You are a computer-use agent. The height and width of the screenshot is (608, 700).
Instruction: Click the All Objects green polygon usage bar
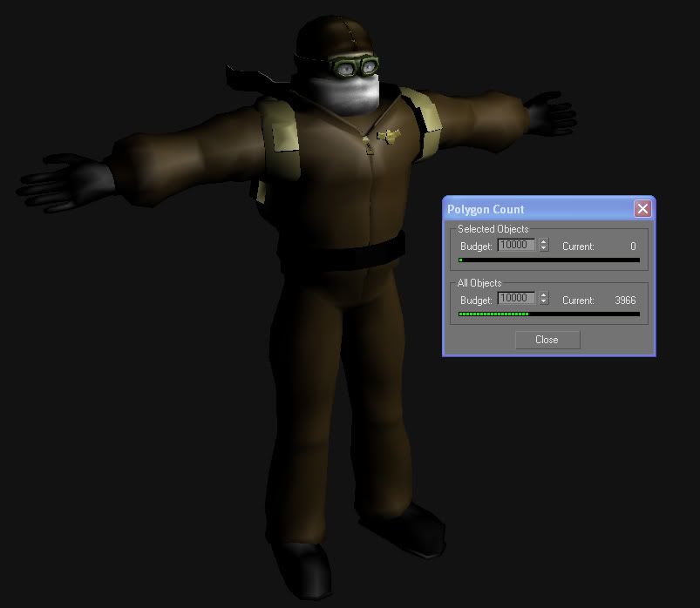tap(494, 314)
